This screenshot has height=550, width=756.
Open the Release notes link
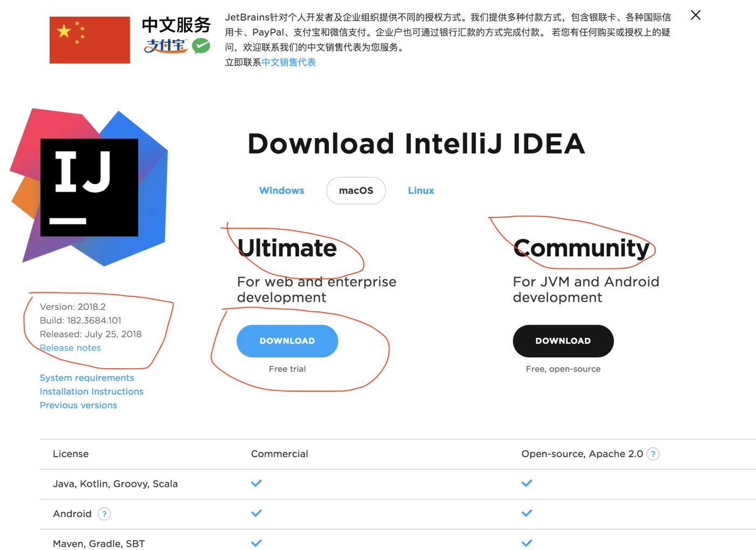pyautogui.click(x=70, y=348)
